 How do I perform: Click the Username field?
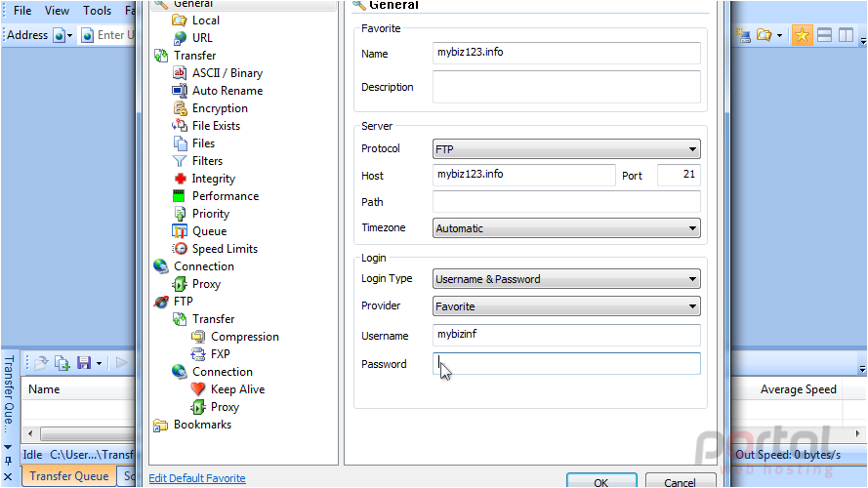pos(566,336)
